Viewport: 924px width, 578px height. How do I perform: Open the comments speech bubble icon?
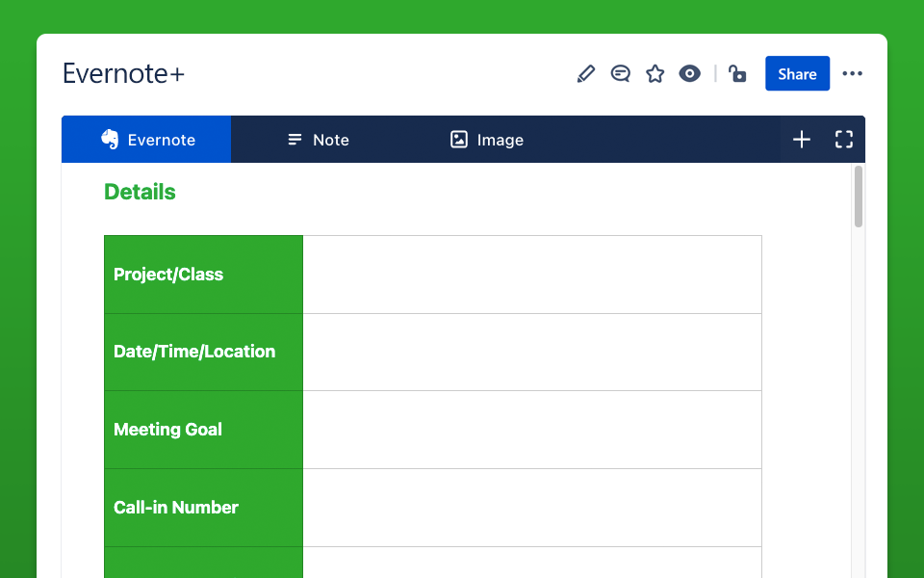[x=620, y=74]
